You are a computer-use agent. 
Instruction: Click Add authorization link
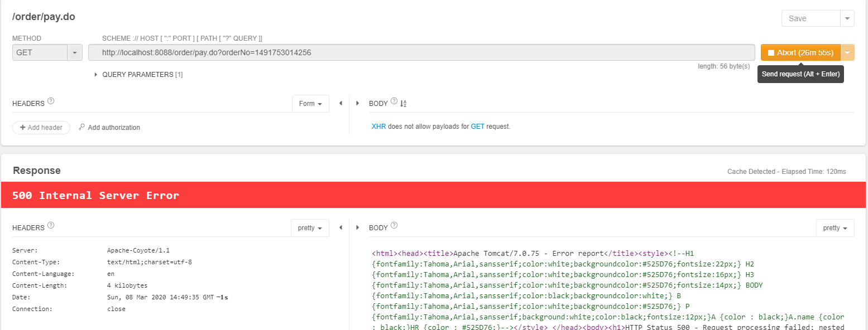coord(114,128)
